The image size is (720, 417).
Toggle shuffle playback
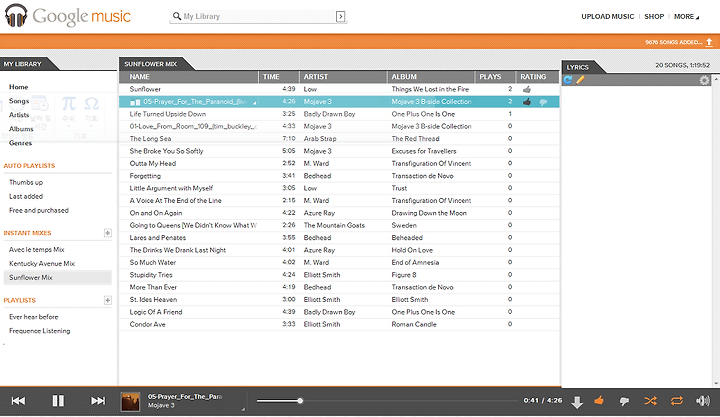tap(650, 401)
